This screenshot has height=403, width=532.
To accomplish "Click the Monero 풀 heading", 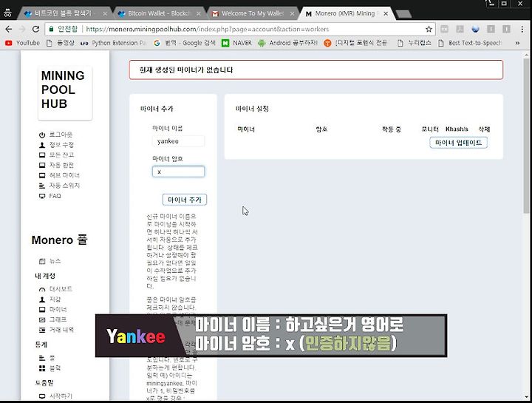I will click(59, 240).
